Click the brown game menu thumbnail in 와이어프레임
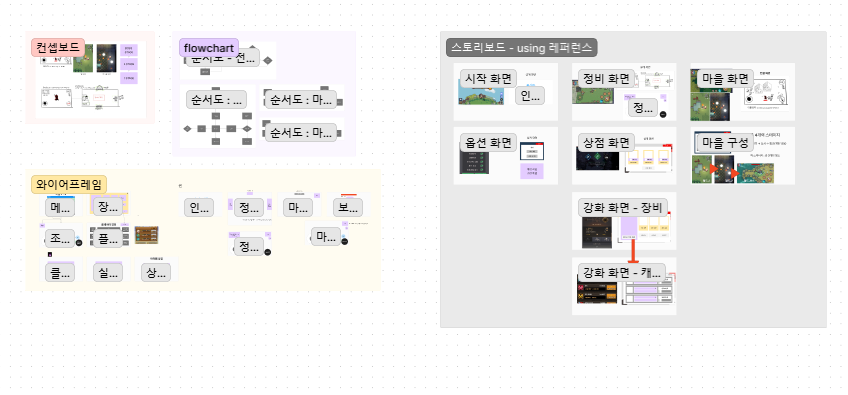The width and height of the screenshot is (848, 395). coord(147,235)
